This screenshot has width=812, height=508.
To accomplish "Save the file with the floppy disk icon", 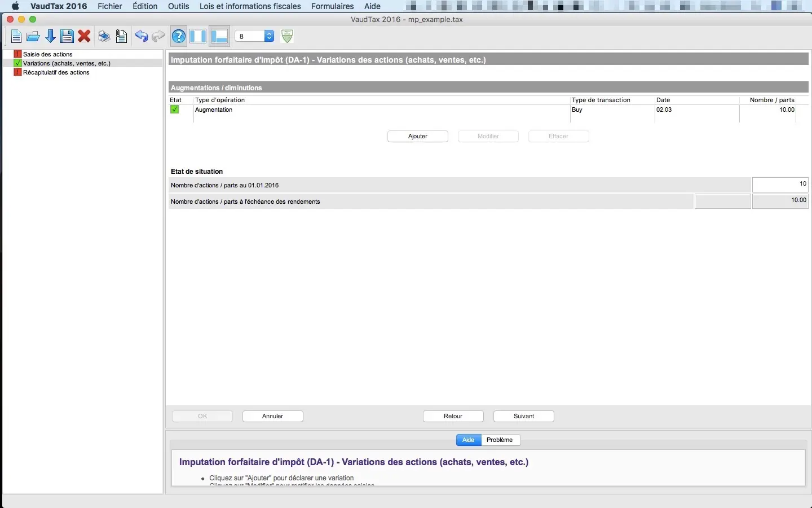I will [67, 37].
